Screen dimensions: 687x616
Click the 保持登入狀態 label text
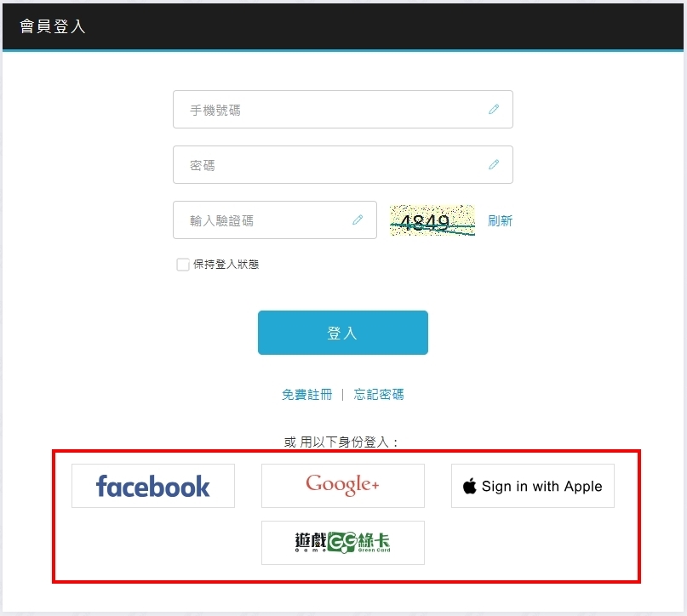tap(226, 265)
